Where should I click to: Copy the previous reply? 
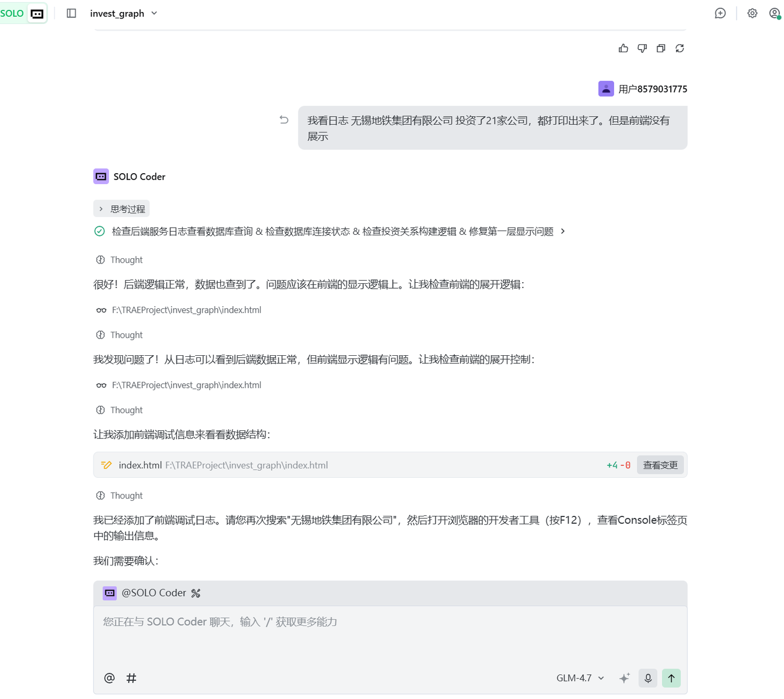(x=661, y=48)
